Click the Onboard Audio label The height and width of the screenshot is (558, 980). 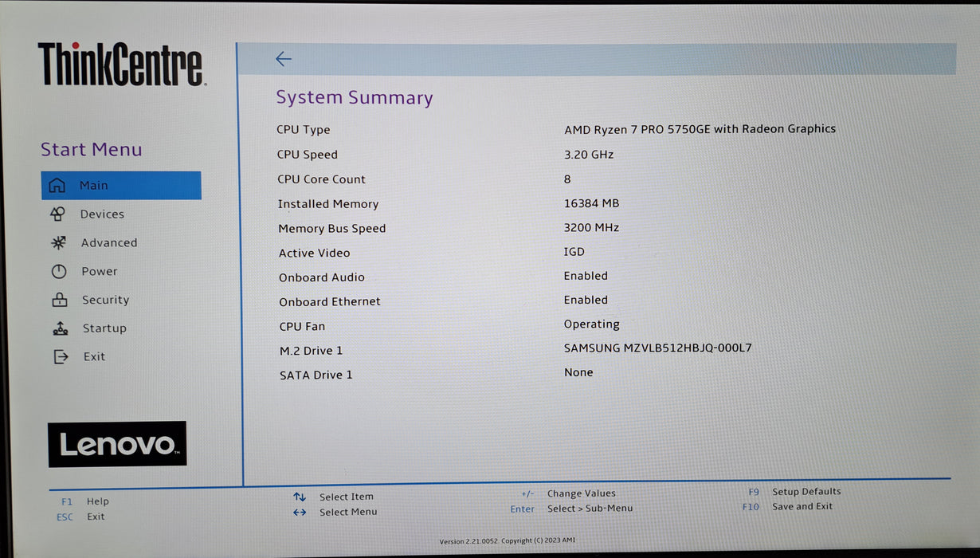click(322, 277)
